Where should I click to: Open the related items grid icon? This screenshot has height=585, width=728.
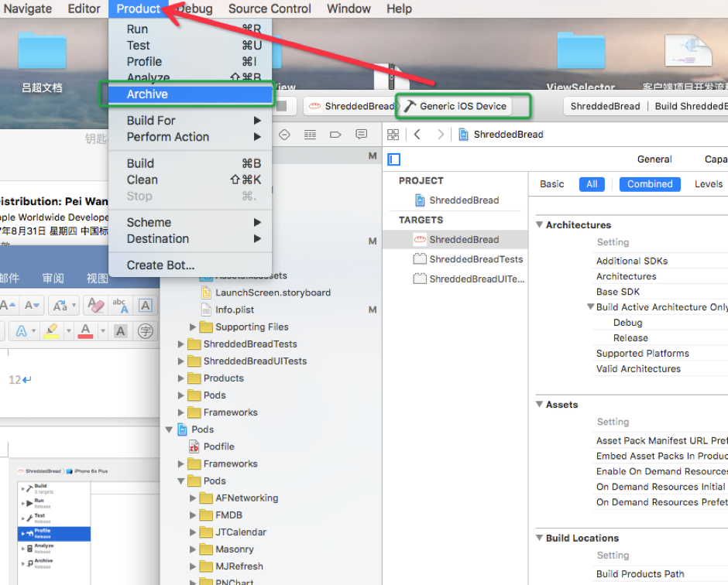point(393,135)
